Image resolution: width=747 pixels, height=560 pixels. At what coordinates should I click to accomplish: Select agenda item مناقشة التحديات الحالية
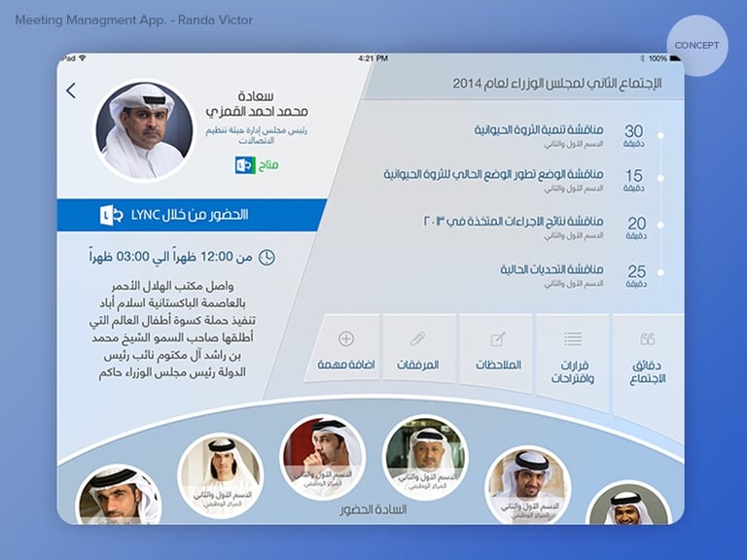(551, 275)
